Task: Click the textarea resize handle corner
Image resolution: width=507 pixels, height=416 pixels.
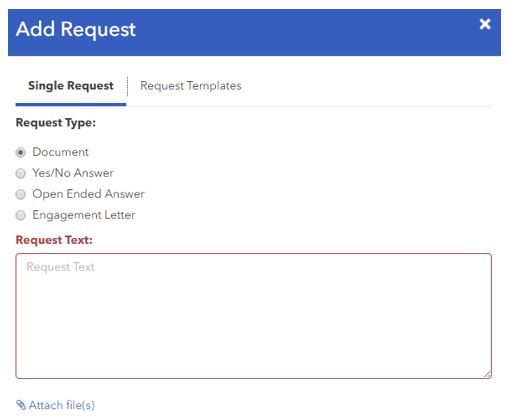Action: [487, 374]
